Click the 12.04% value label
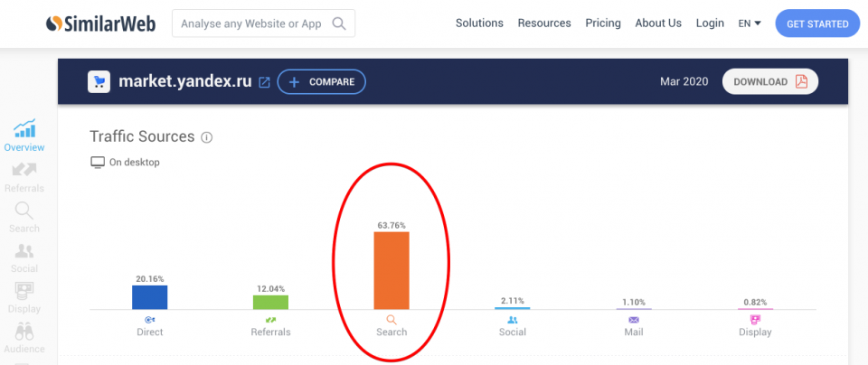Image resolution: width=868 pixels, height=365 pixels. click(x=270, y=289)
